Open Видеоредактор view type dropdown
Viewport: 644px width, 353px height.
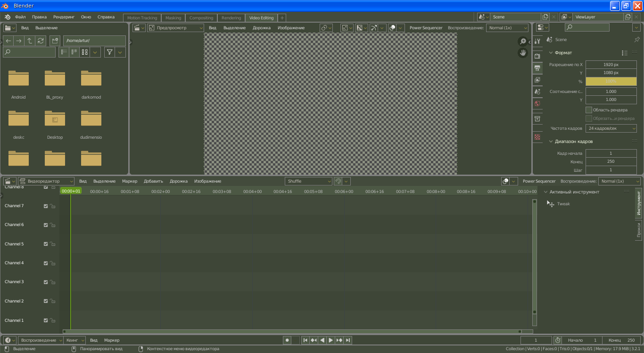click(x=46, y=181)
